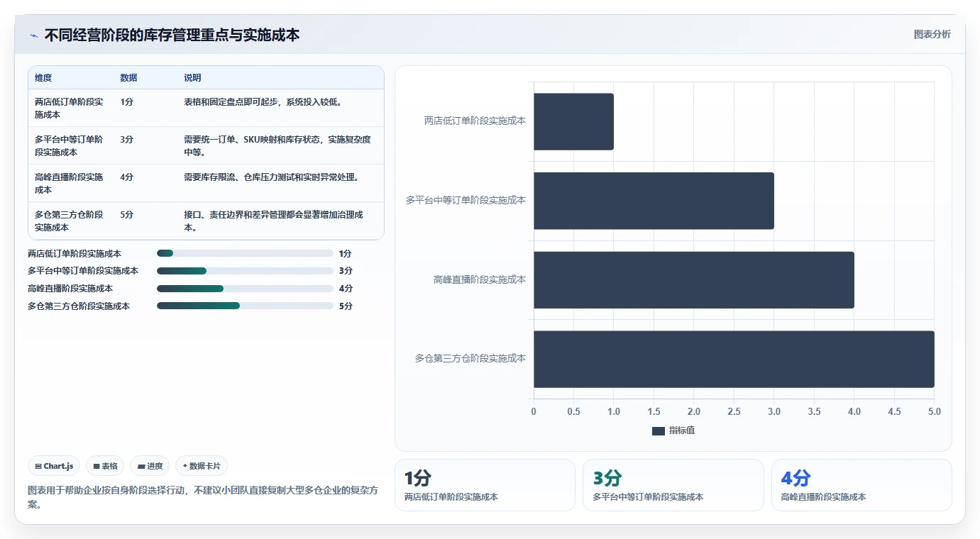Click the chart y-axis label 多平台中等订单阶段实施成本
The image size is (980, 539).
[x=466, y=201]
